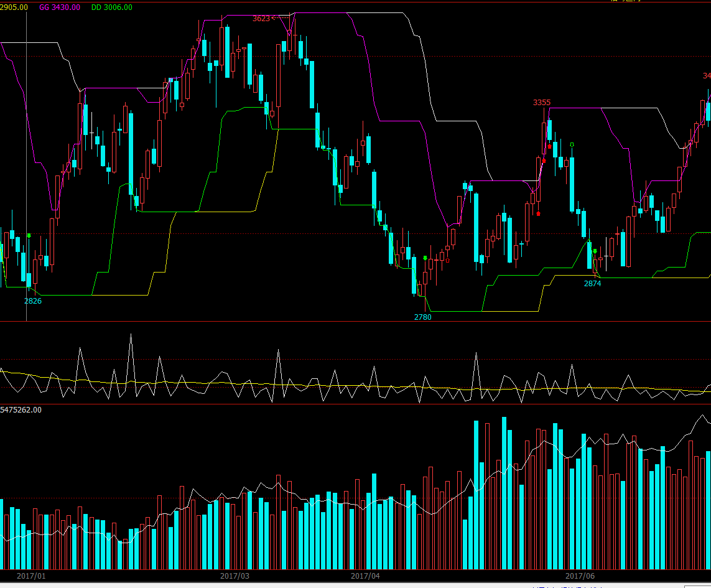Click the magenta GG 3430.00 indicator legend
711x588 pixels.
(x=60, y=7)
